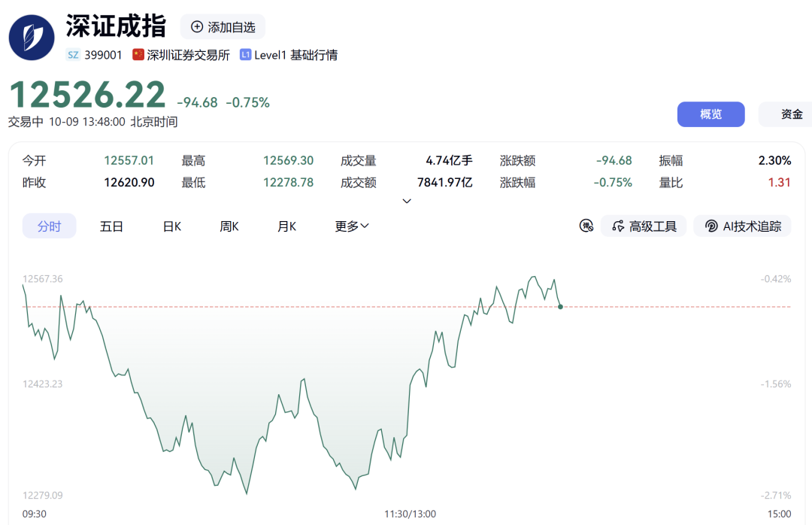Switch to the 五日 chart tab

[x=111, y=226]
